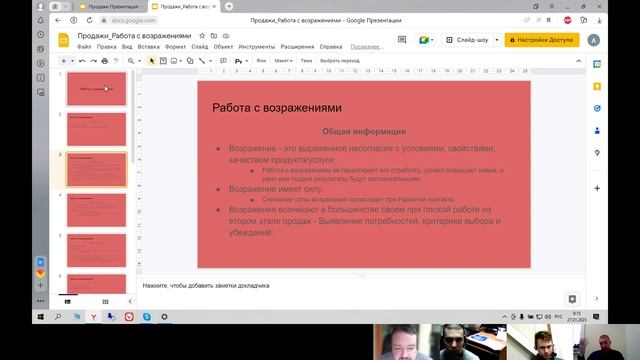Open the Формат menu

point(175,47)
